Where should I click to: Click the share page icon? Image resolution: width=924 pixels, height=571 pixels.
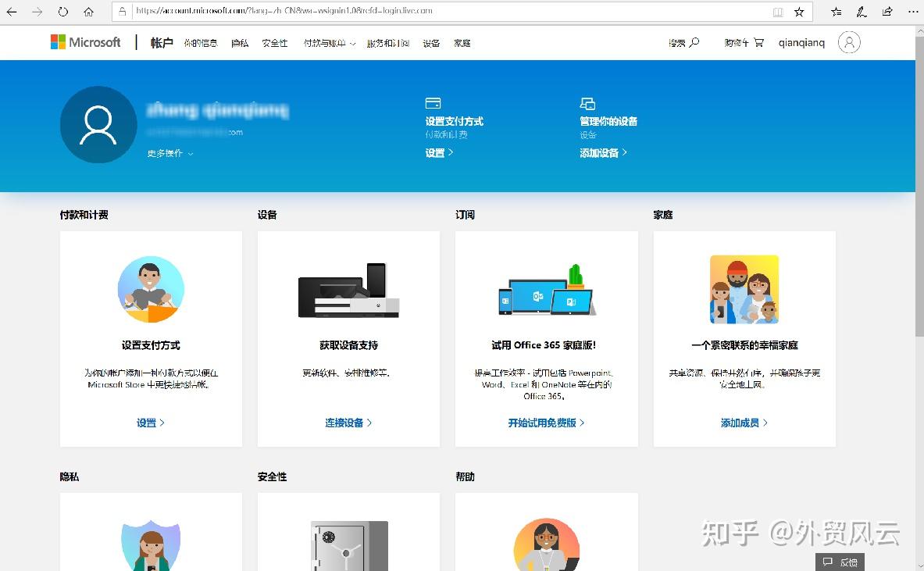click(x=887, y=12)
